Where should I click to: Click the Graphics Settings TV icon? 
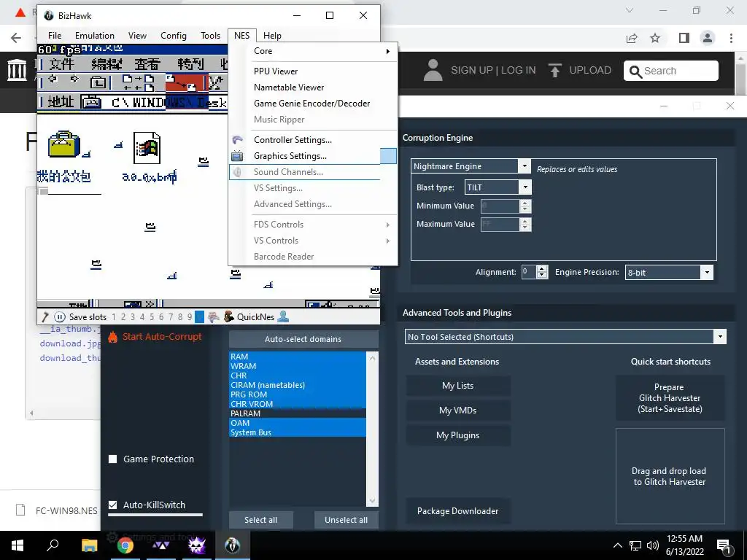[237, 156]
